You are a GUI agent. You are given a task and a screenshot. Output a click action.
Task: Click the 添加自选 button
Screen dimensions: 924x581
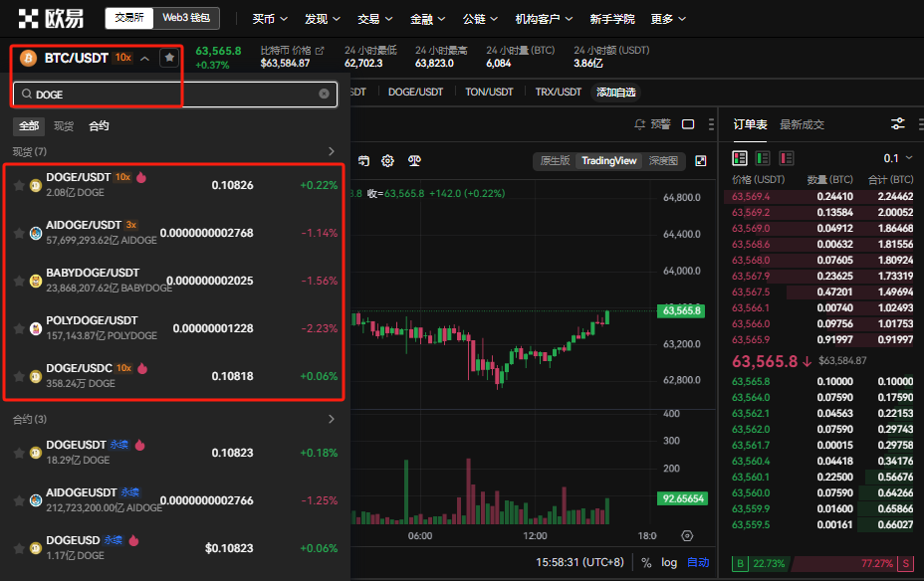click(x=615, y=92)
